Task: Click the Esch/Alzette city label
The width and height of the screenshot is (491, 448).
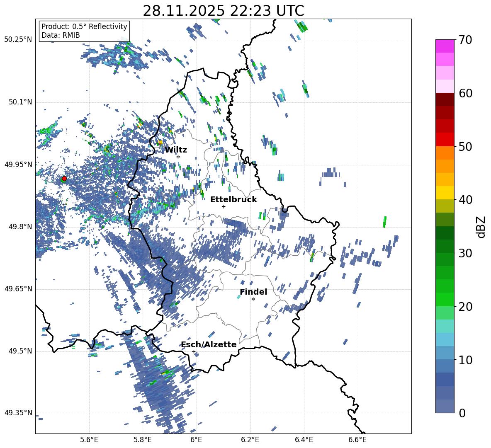Action: coord(209,344)
